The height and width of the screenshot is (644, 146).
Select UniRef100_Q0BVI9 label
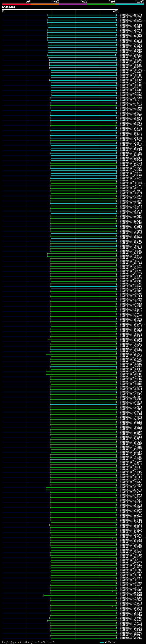[131, 326]
